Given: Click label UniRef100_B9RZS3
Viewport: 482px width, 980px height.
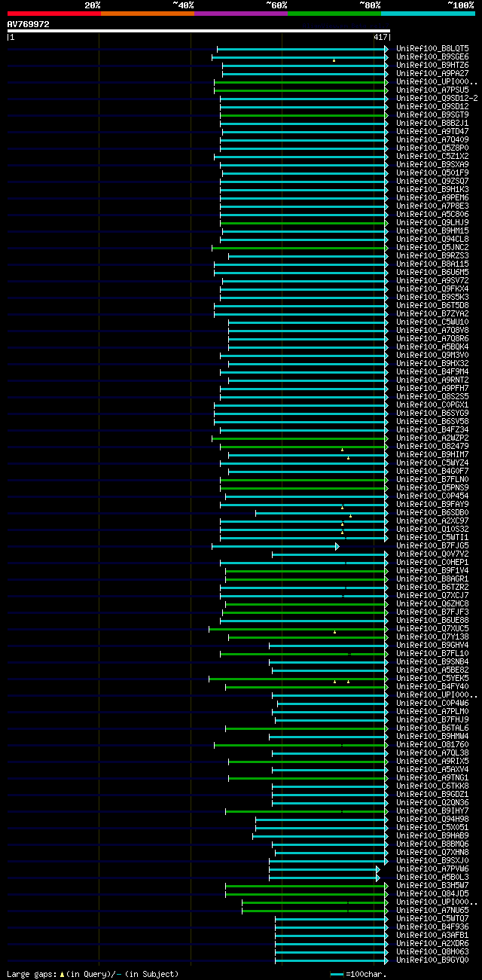Looking at the screenshot, I should click(432, 255).
